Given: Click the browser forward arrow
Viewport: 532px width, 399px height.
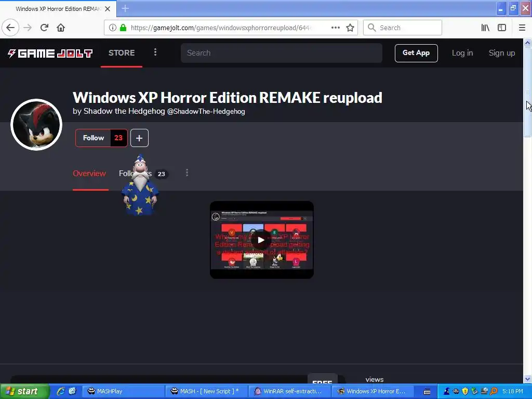Looking at the screenshot, I should tap(28, 28).
